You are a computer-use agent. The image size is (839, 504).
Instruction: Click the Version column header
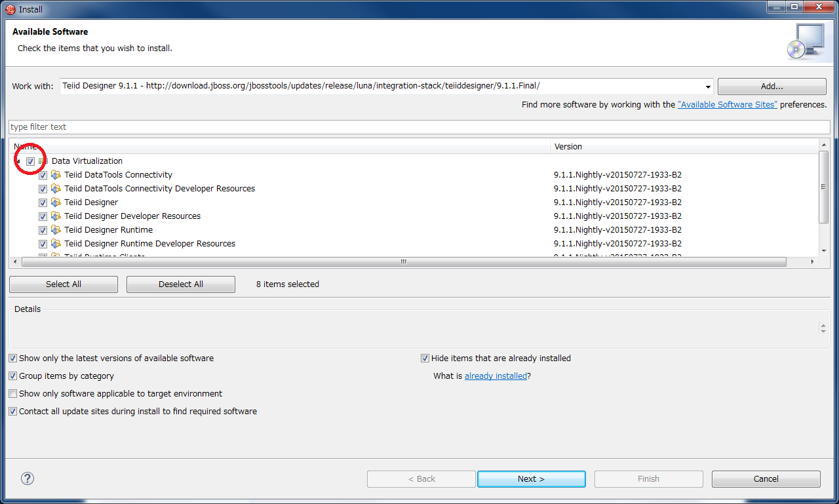tap(684, 147)
